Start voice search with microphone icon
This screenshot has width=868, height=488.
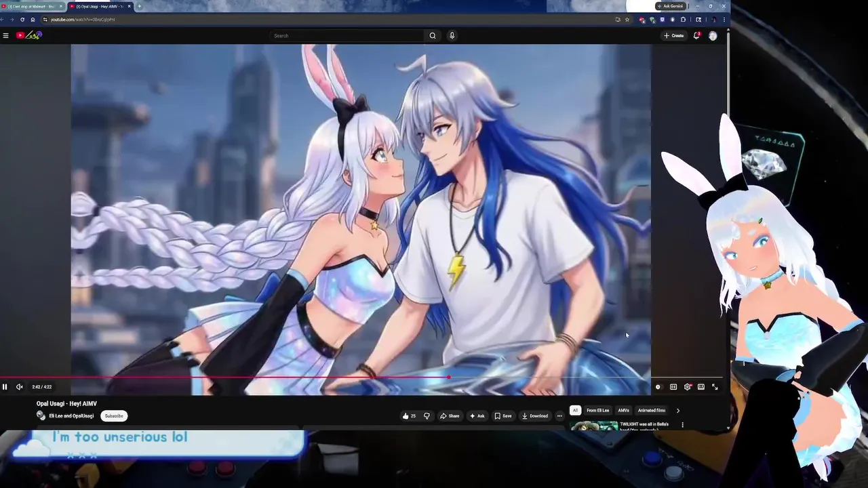coord(452,35)
